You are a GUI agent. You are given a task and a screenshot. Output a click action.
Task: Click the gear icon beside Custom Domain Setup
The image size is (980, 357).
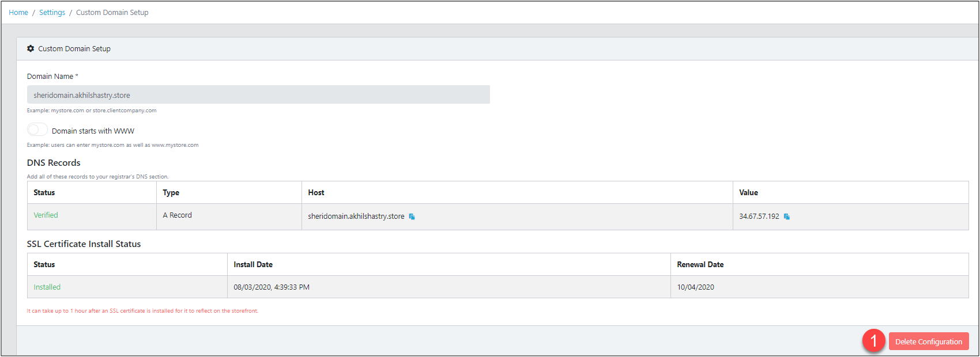[31, 49]
